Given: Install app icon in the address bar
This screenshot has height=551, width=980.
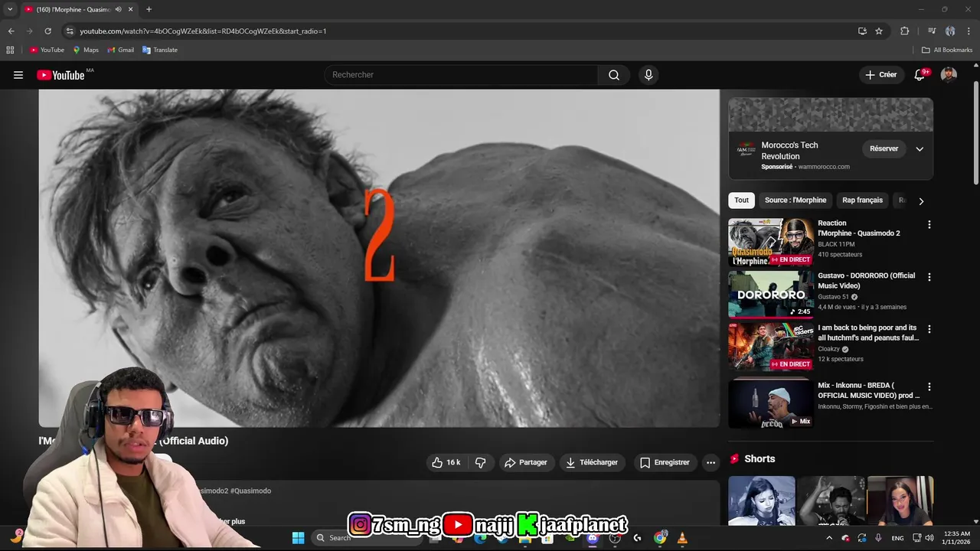Looking at the screenshot, I should click(x=862, y=31).
